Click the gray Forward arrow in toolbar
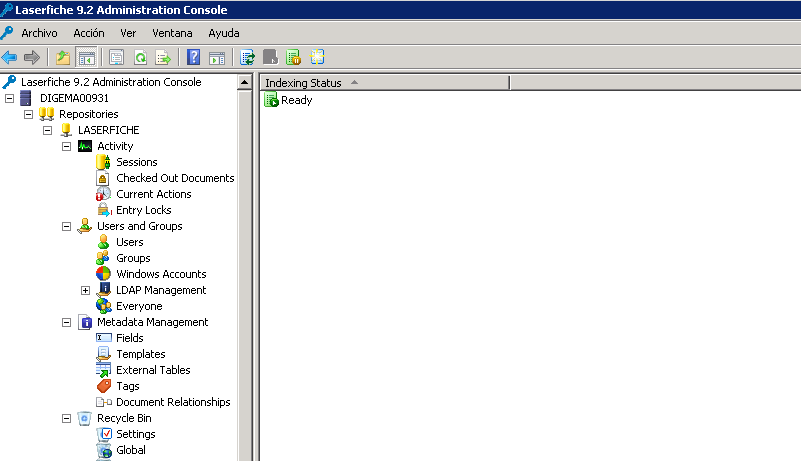The image size is (801, 461). [32, 57]
